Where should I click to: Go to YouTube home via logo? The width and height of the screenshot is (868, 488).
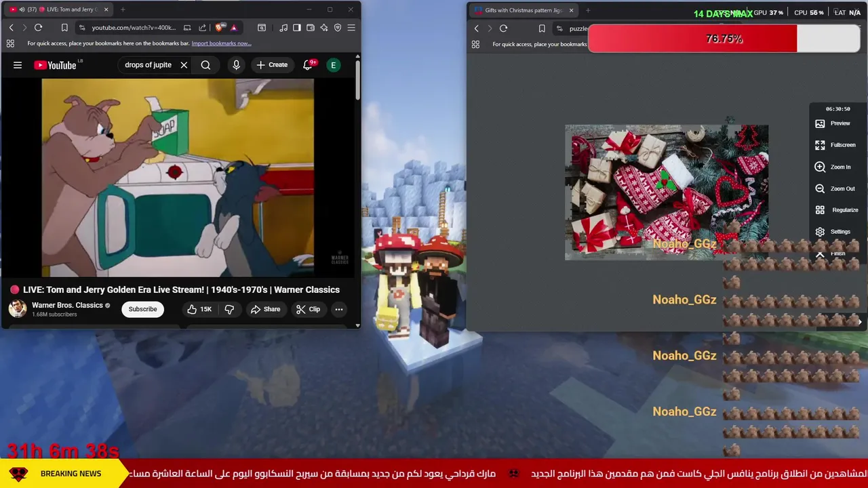point(55,65)
